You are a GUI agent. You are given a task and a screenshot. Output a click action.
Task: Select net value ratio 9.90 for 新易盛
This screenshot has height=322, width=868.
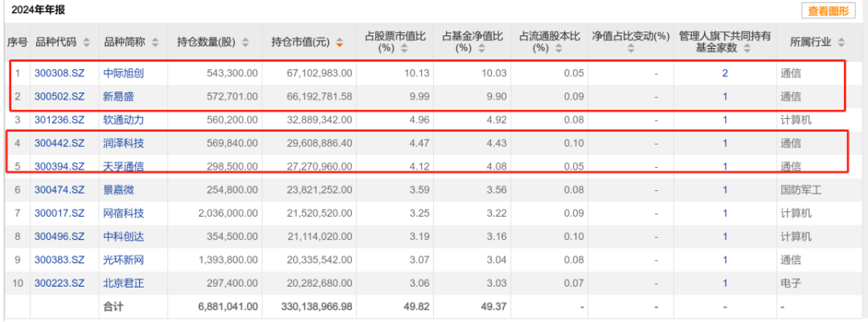pos(497,97)
